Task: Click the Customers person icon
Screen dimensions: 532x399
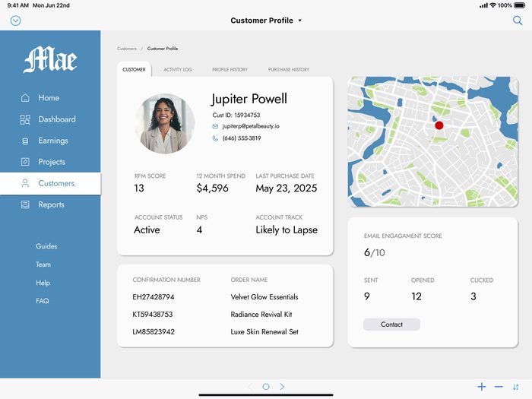Action: click(x=25, y=183)
